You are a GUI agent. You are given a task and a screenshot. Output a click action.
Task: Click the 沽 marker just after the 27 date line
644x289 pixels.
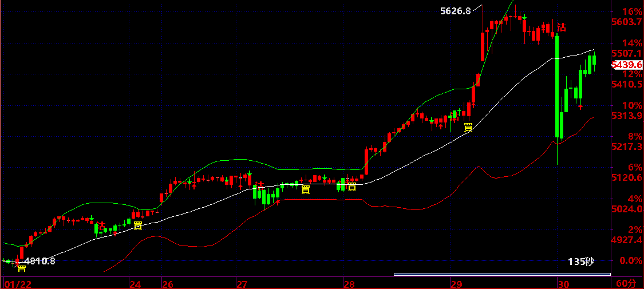pyautogui.click(x=259, y=185)
